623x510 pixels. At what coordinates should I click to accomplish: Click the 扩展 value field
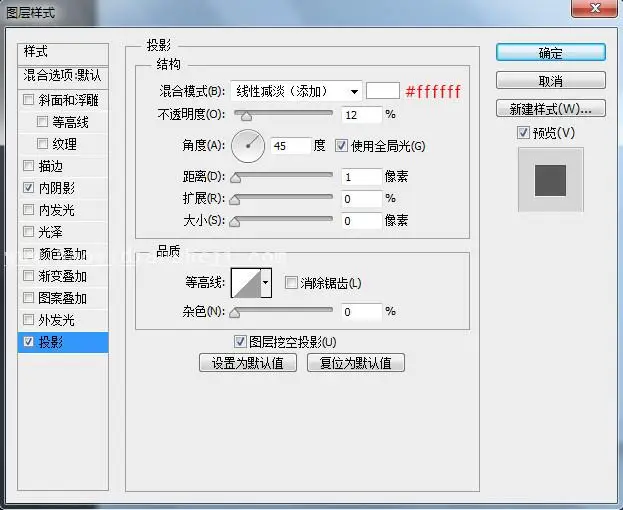[362, 199]
